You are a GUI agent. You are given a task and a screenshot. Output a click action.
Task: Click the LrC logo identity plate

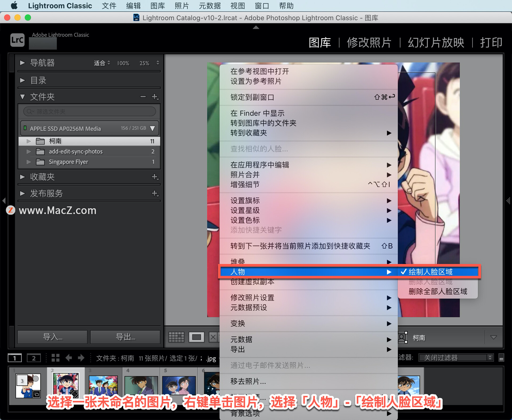click(x=17, y=40)
